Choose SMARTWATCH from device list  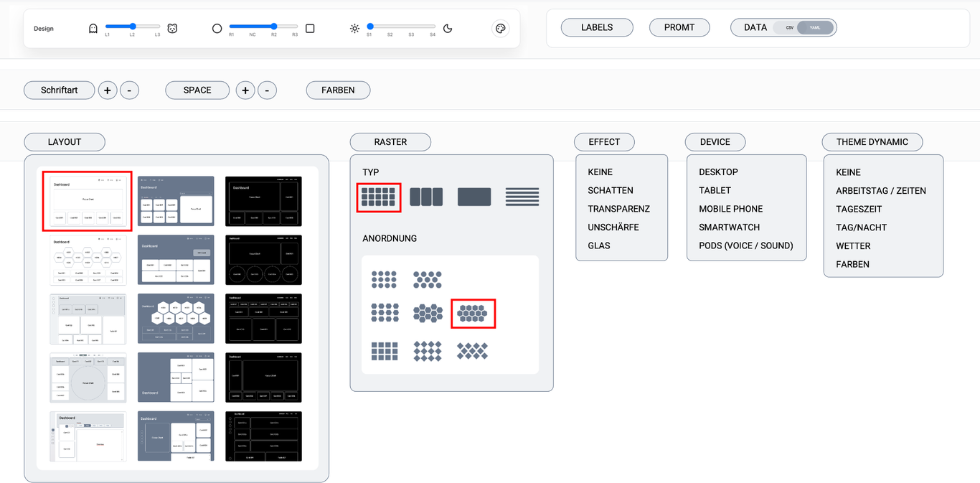tap(730, 227)
